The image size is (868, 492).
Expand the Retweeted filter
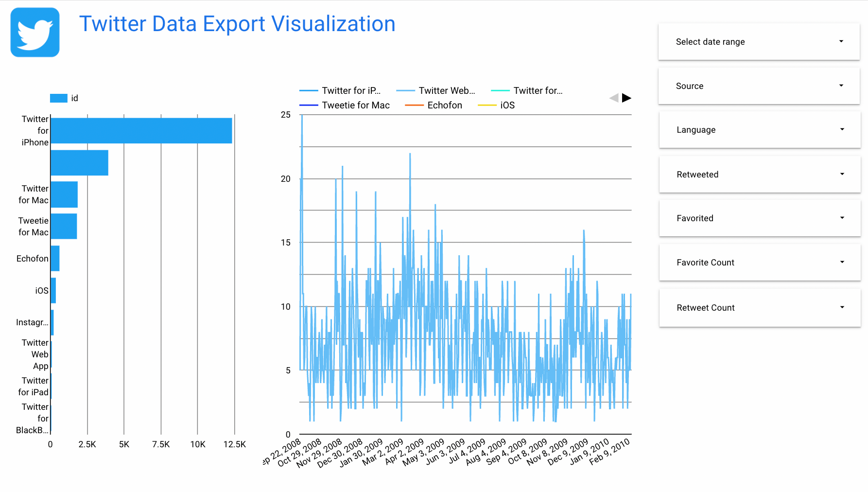tap(759, 174)
